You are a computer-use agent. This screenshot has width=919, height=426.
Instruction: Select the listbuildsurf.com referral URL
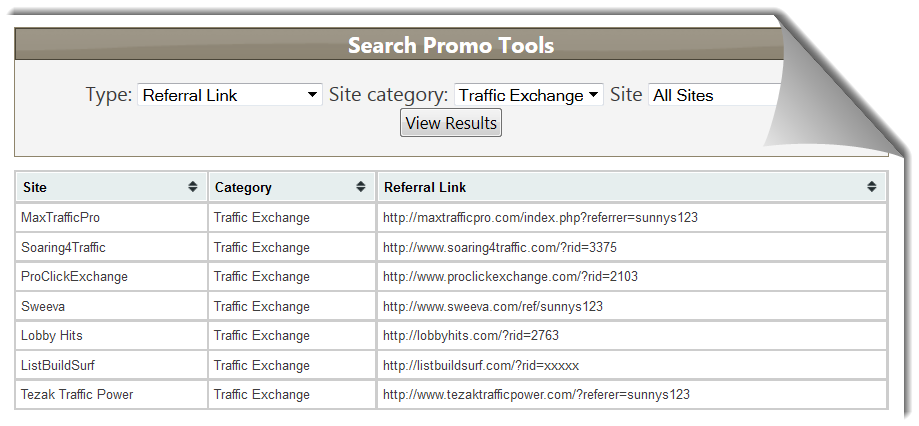click(x=481, y=366)
